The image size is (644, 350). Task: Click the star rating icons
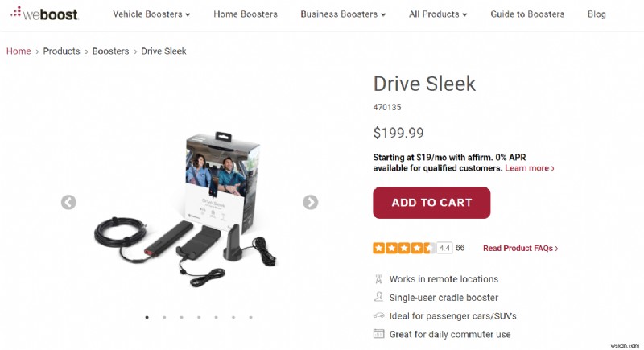[x=403, y=248]
